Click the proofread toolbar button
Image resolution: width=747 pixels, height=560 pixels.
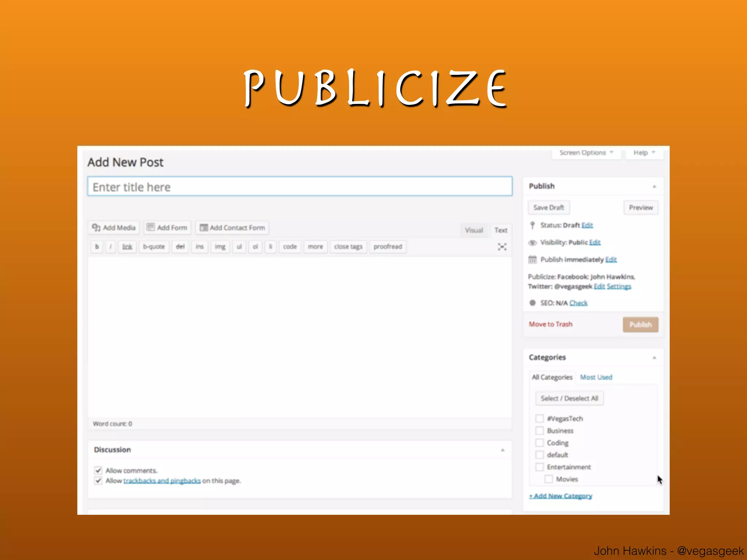(x=388, y=247)
